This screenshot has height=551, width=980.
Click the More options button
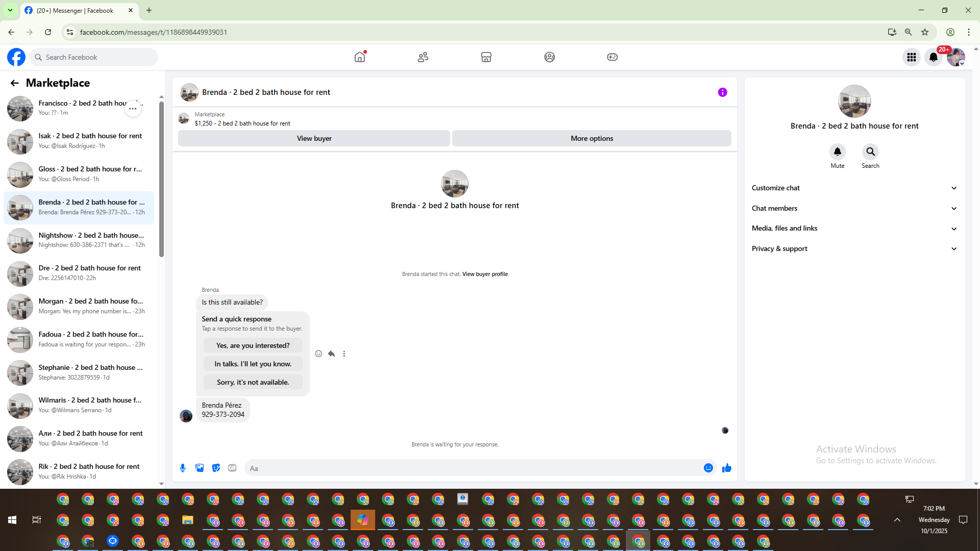(592, 139)
